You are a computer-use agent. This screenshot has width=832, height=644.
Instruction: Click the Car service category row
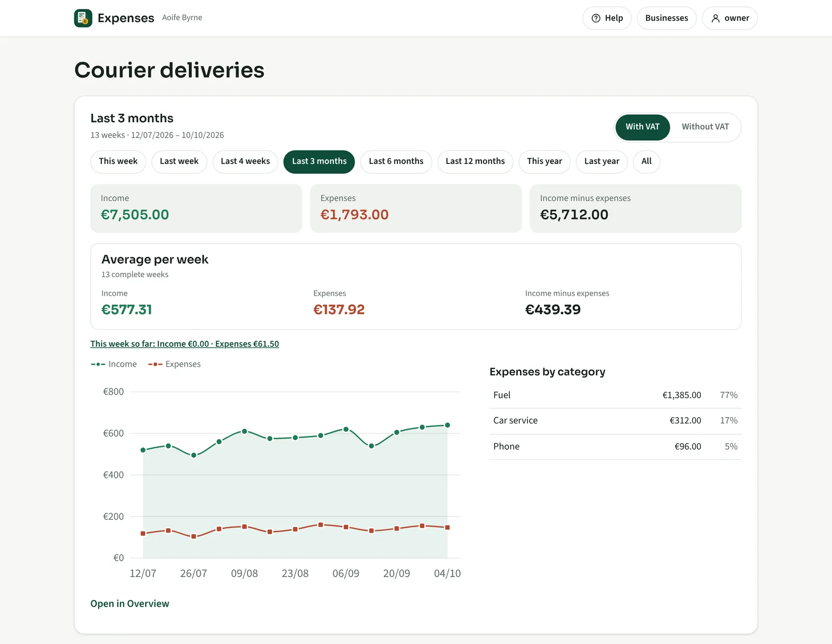(615, 421)
